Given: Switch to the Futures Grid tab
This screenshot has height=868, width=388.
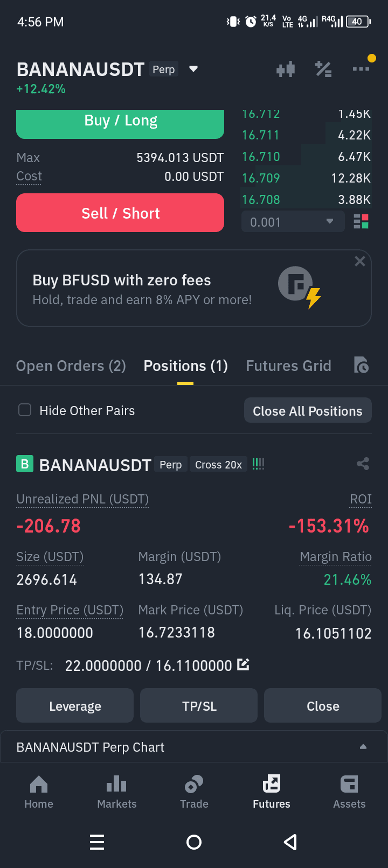Looking at the screenshot, I should tap(288, 366).
